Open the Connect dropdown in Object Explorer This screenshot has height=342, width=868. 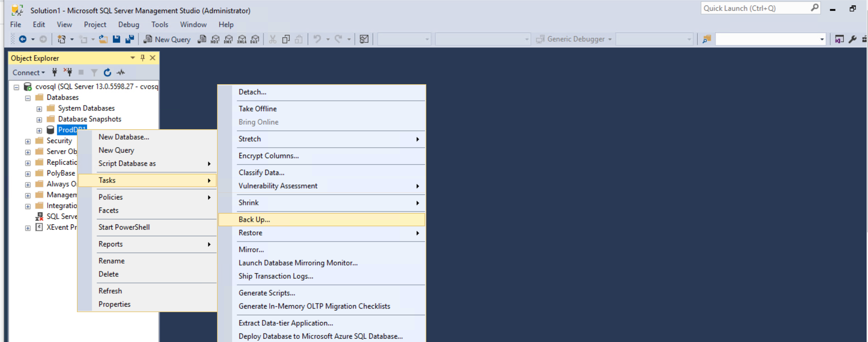coord(29,73)
